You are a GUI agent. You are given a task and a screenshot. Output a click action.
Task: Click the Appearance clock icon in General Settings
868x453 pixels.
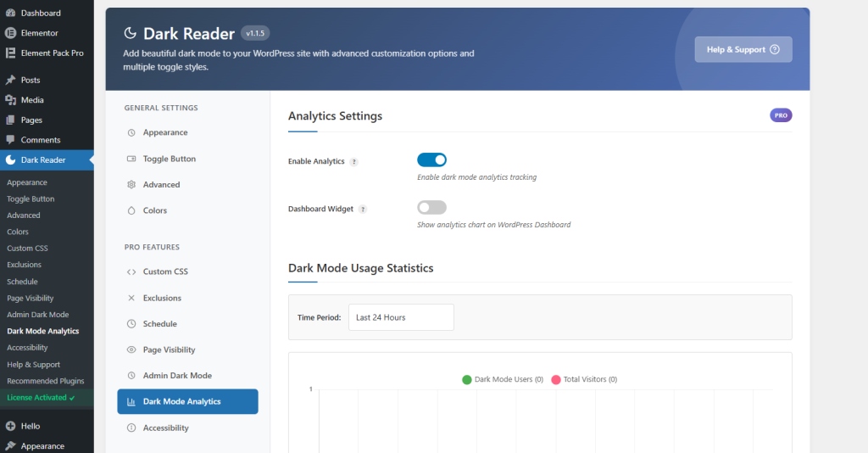click(131, 133)
